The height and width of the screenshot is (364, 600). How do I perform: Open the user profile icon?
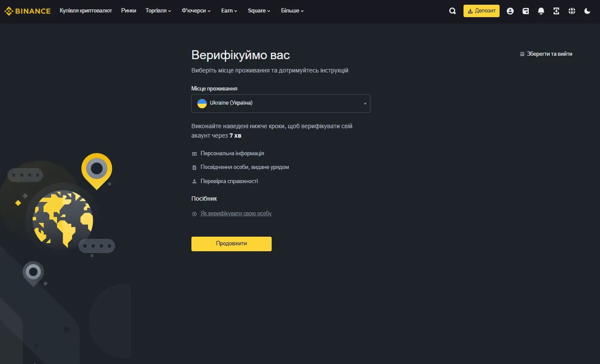(x=510, y=11)
